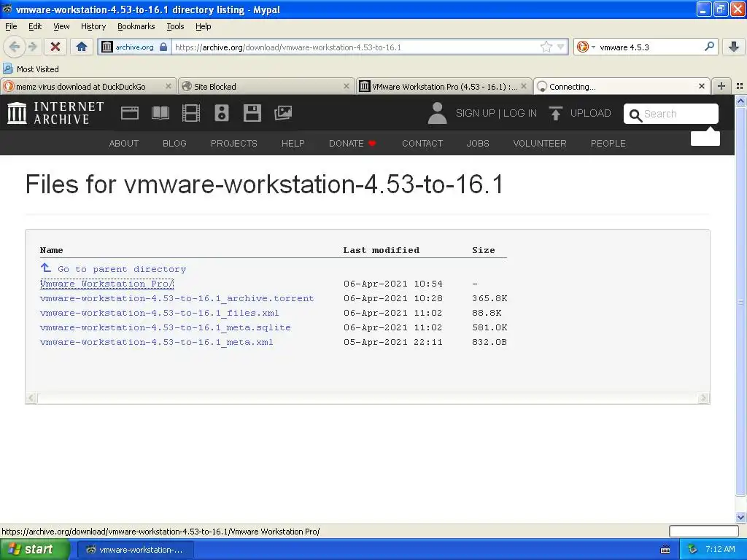
Task: Click the search magnifier in browser search box
Action: tap(709, 47)
